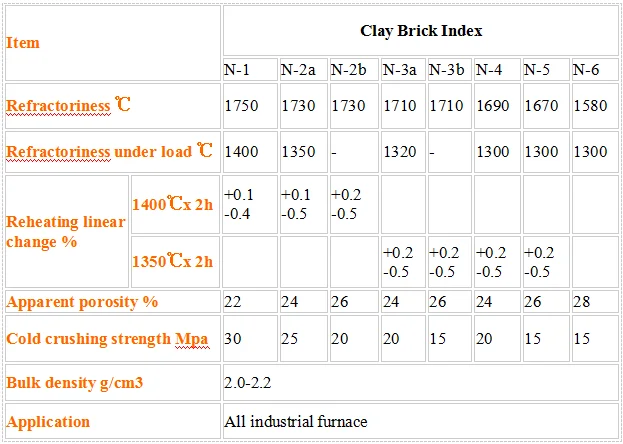Select the N-6 column header
Image resolution: width=623 pixels, height=444 pixels.
(586, 70)
